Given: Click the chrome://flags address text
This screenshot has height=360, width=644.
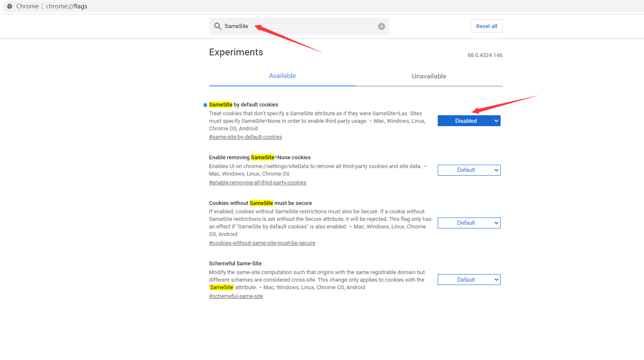Looking at the screenshot, I should tap(67, 6).
